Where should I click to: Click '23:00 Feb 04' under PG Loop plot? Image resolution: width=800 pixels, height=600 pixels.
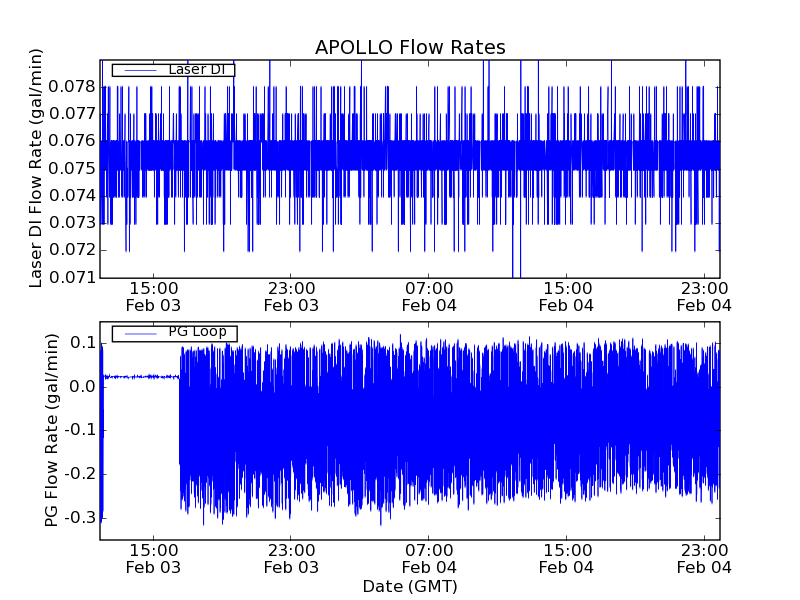click(x=704, y=559)
